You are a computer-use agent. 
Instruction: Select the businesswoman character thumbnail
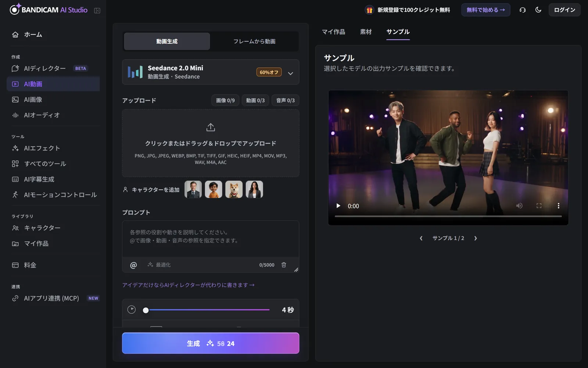click(x=254, y=190)
